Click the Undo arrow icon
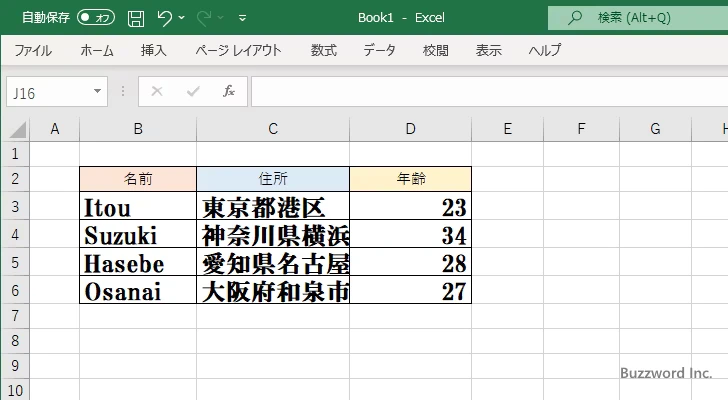This screenshot has height=400, width=728. pyautogui.click(x=164, y=18)
